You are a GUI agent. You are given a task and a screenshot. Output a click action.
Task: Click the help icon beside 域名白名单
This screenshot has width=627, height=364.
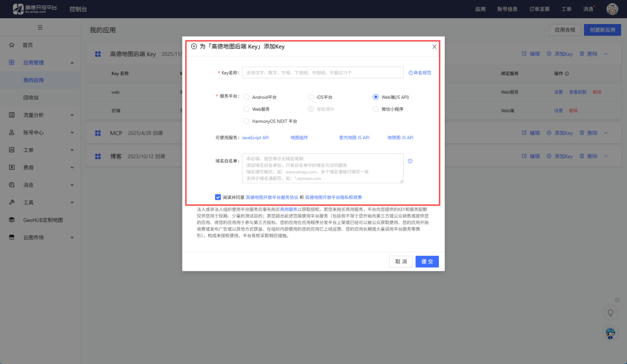click(x=410, y=161)
